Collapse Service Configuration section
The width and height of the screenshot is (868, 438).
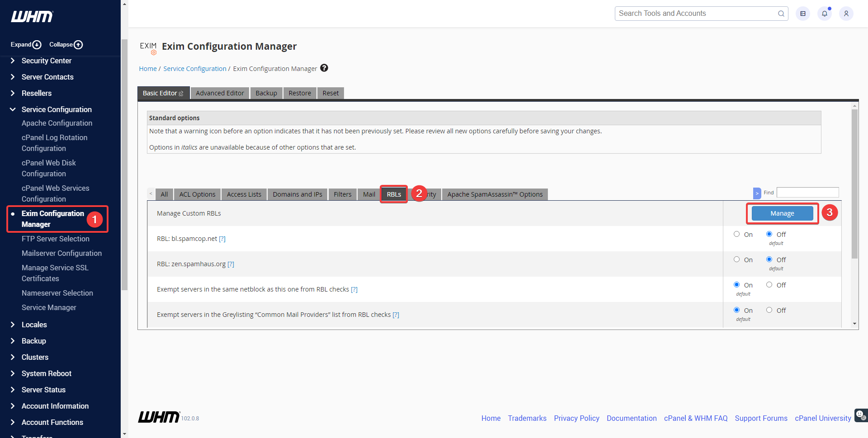tap(57, 109)
